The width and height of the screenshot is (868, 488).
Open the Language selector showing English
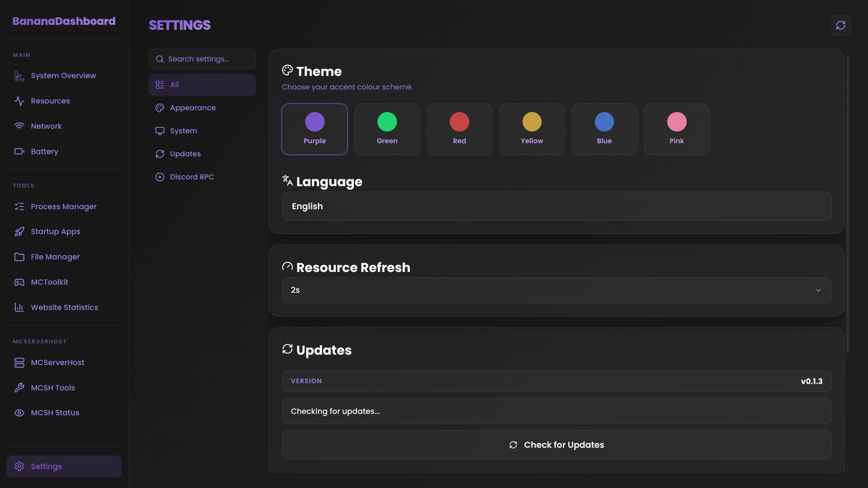[557, 206]
